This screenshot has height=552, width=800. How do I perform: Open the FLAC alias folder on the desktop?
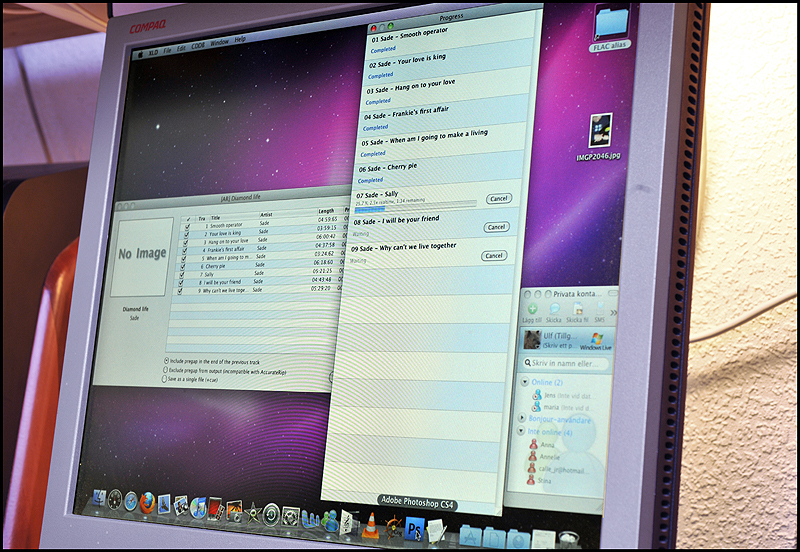(x=611, y=28)
